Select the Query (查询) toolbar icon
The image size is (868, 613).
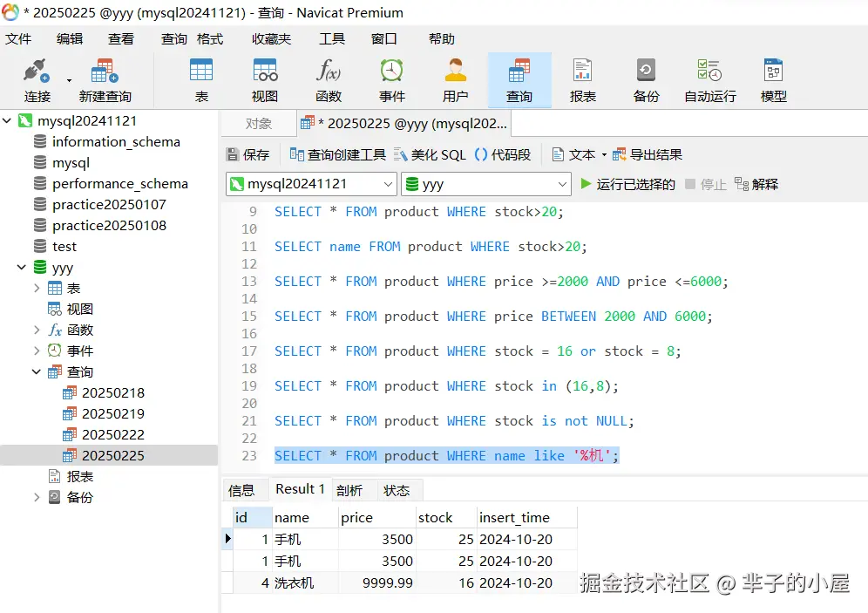[519, 81]
